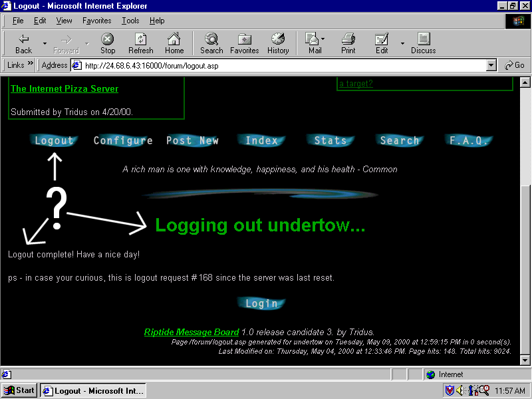Click the Windows logo throbber icon
The image size is (532, 399).
(518, 21)
